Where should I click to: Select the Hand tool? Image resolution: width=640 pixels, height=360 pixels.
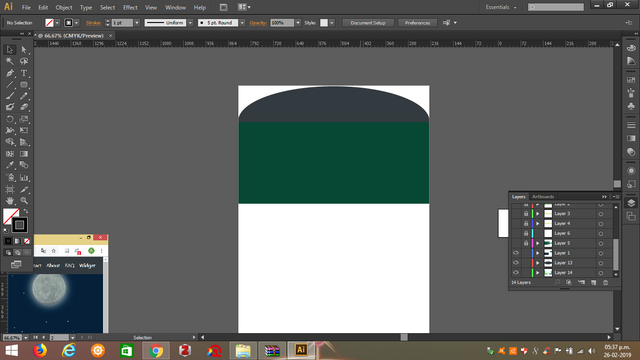pos(10,201)
